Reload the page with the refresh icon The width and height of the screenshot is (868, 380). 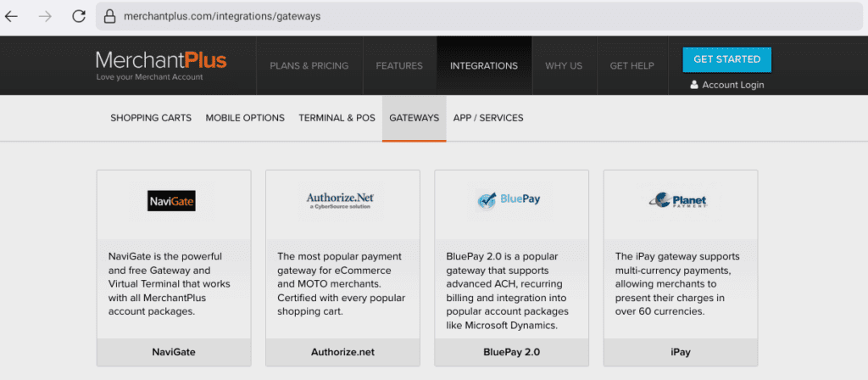click(x=79, y=16)
